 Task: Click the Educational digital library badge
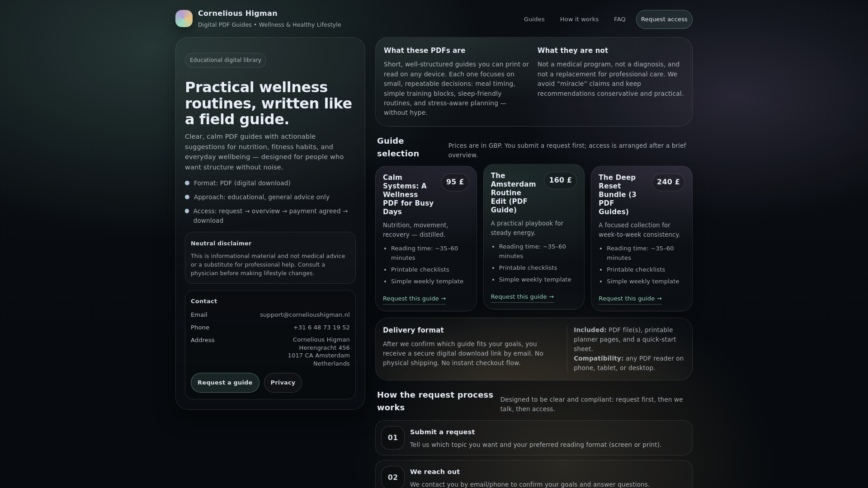pyautogui.click(x=225, y=60)
